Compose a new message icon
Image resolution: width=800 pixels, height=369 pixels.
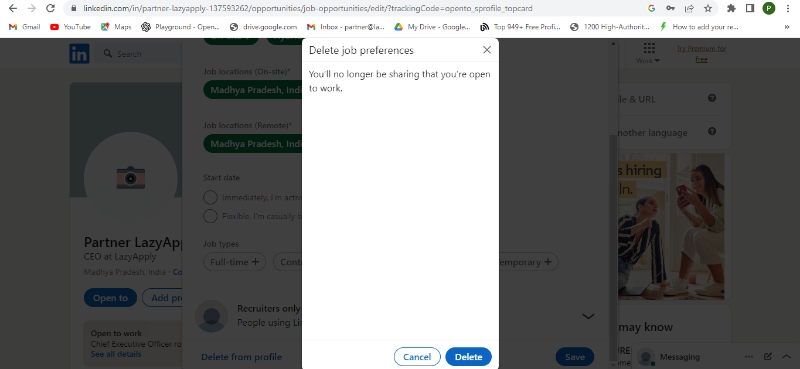coord(767,357)
